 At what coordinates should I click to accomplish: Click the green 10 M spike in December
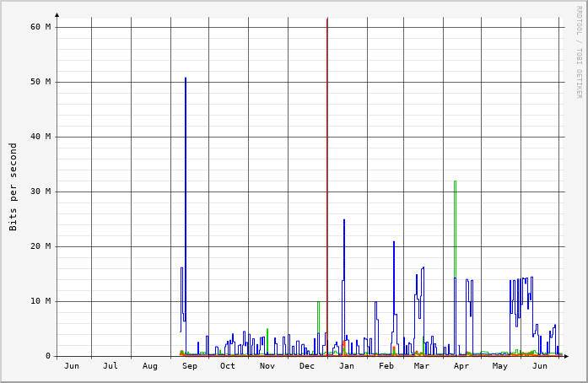(318, 317)
